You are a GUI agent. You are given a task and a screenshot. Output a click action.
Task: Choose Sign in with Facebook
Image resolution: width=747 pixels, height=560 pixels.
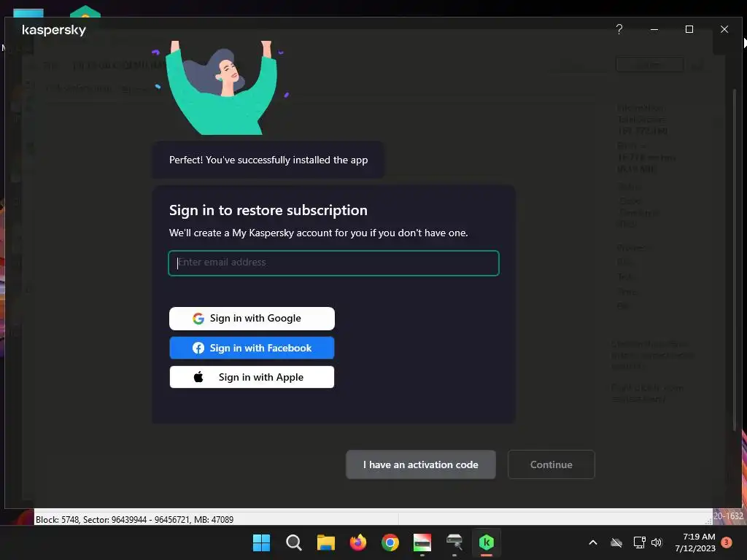tap(252, 348)
